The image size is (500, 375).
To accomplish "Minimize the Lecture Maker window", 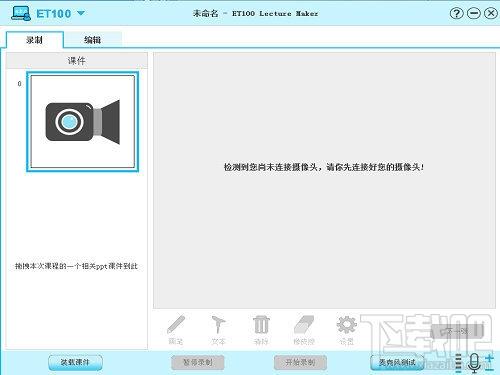I will point(474,13).
